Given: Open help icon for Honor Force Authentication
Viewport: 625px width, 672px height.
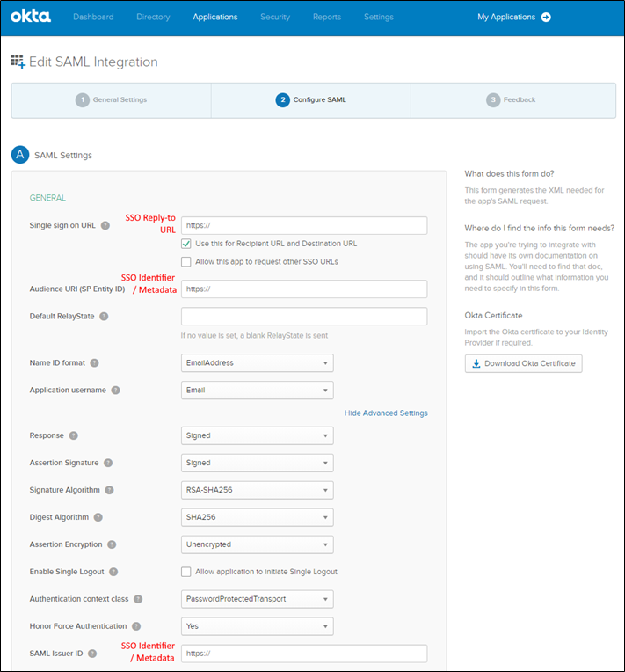Looking at the screenshot, I should (136, 626).
